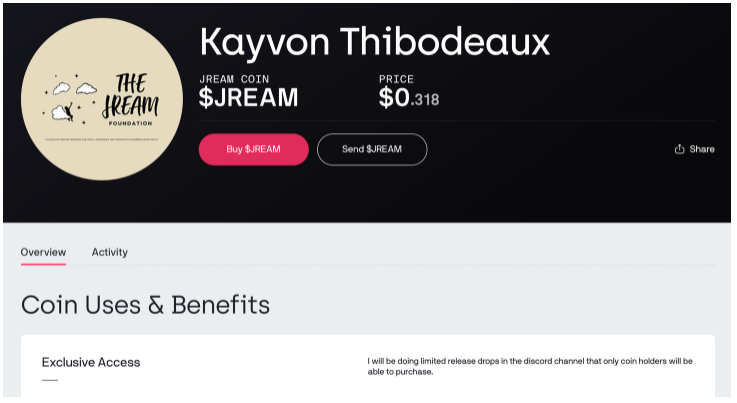Screen dimensions: 737x403
Task: Click the JREAM COIN label
Action: 234,79
